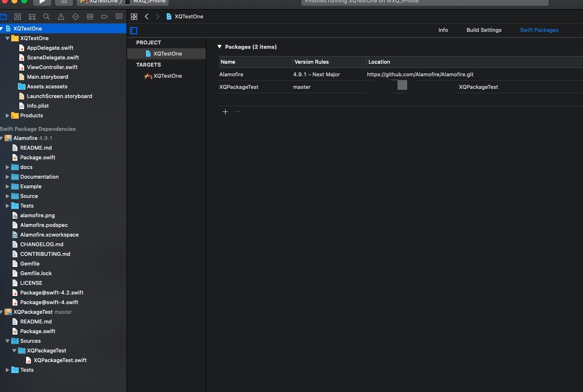
Task: Add a package with the plus button
Action: coord(225,112)
